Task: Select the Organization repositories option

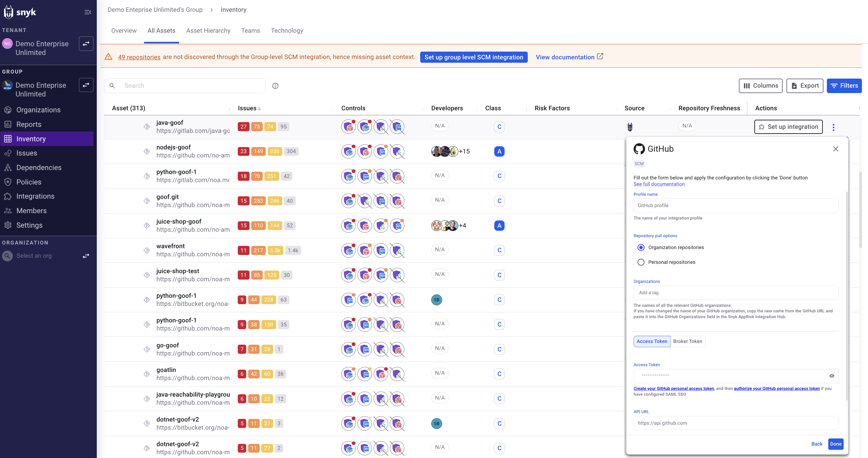Action: coord(641,247)
